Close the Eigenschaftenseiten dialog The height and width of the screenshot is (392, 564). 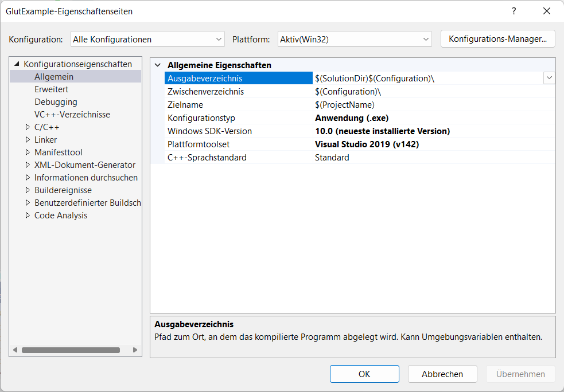point(547,11)
